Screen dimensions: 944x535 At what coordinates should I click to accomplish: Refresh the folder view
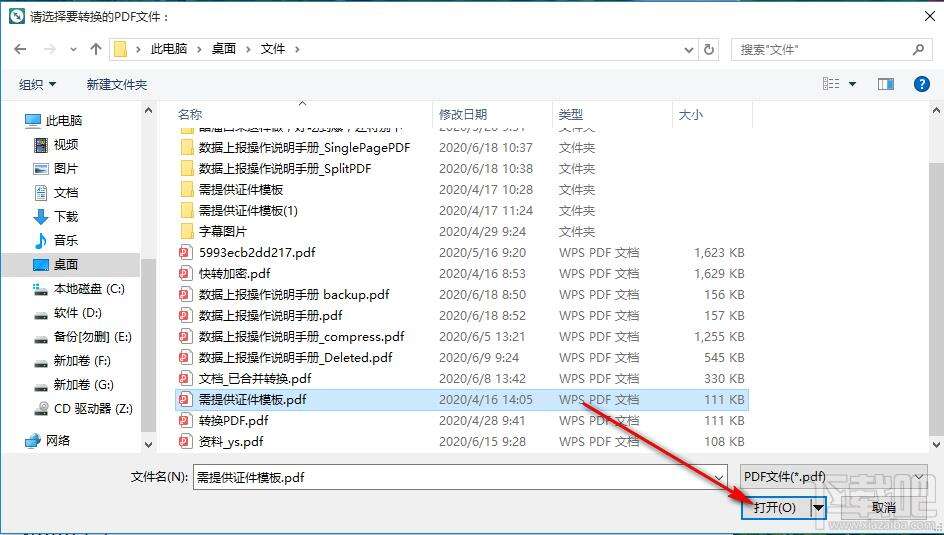pos(709,49)
